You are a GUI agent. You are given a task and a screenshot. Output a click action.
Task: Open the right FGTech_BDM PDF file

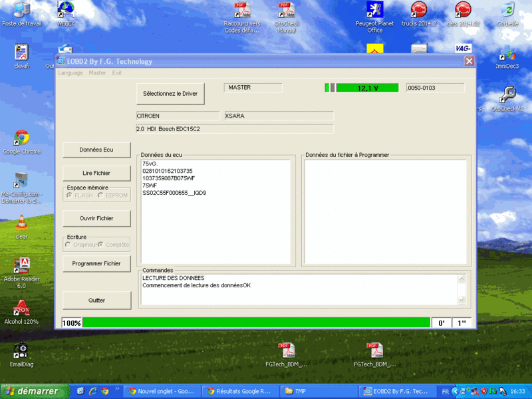point(375,355)
